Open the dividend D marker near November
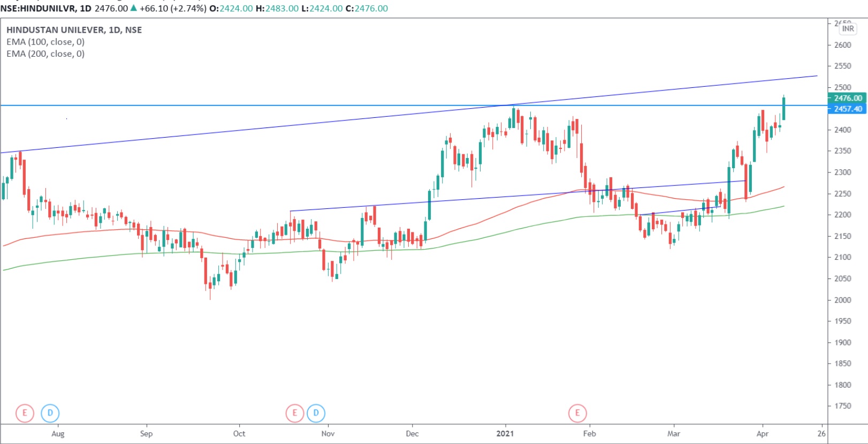 316,413
